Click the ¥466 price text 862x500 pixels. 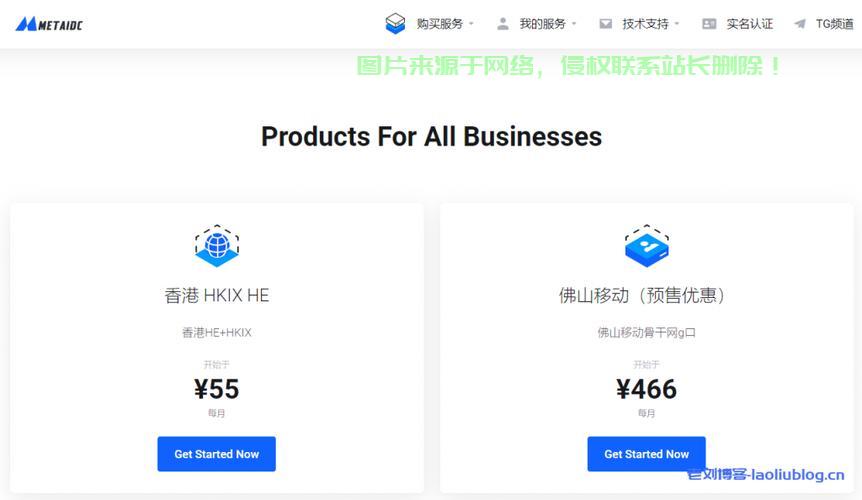pyautogui.click(x=646, y=389)
